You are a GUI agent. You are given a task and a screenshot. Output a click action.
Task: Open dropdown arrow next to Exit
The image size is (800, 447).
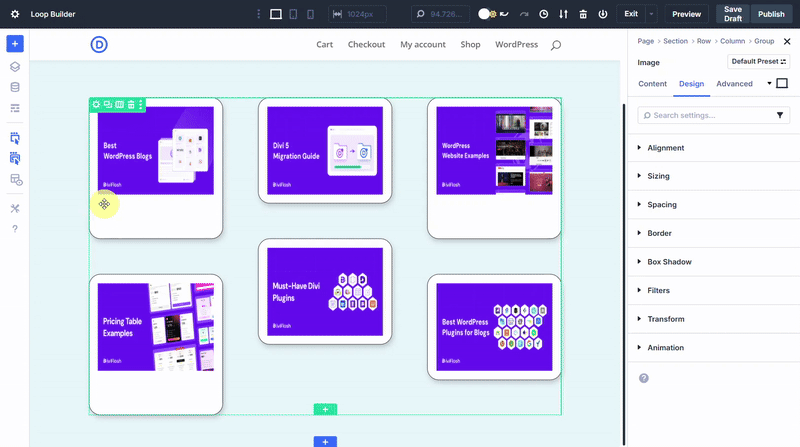pyautogui.click(x=652, y=14)
